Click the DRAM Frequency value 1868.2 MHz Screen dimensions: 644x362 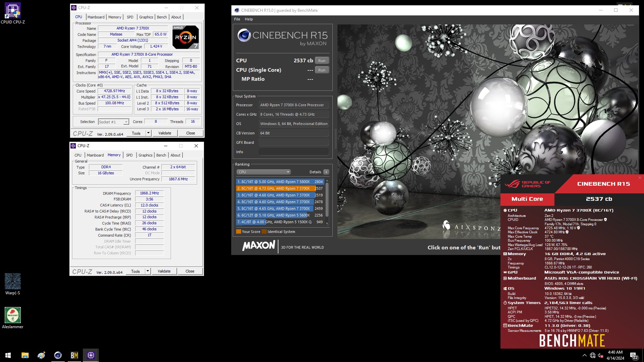[150, 193]
